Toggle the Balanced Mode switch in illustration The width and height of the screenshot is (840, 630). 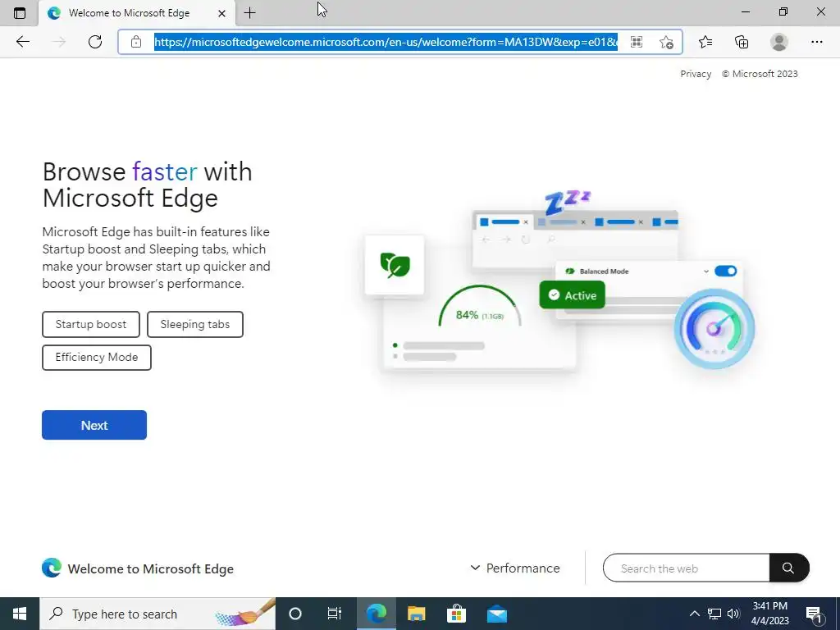coord(726,271)
